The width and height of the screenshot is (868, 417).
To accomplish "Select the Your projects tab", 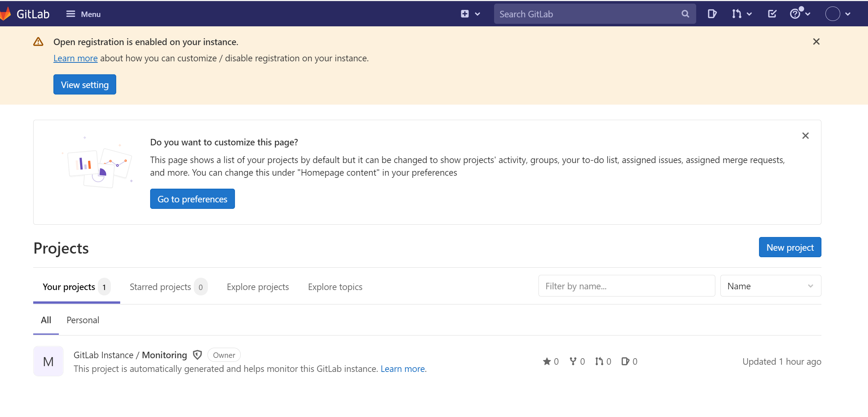I will click(x=77, y=287).
